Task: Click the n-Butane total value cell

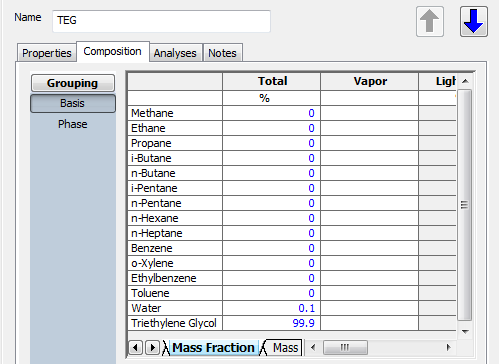Action: click(x=272, y=173)
